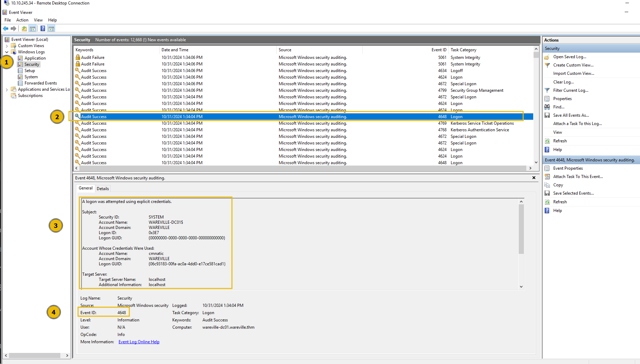The width and height of the screenshot is (640, 364).
Task: Switch to the Details tab of Event 4648
Action: click(103, 188)
